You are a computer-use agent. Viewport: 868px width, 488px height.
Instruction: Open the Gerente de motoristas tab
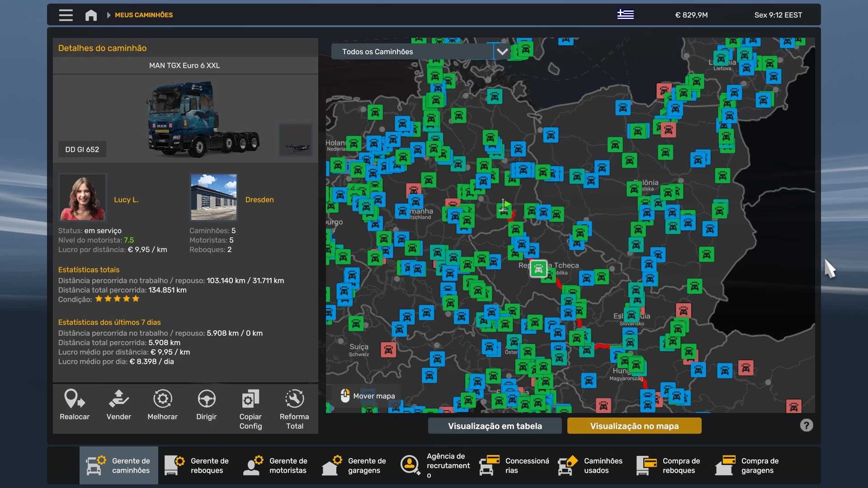click(x=276, y=465)
